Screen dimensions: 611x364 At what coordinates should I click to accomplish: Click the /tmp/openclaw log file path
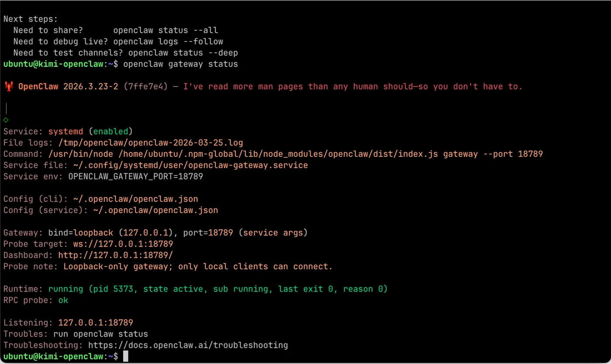coord(146,143)
